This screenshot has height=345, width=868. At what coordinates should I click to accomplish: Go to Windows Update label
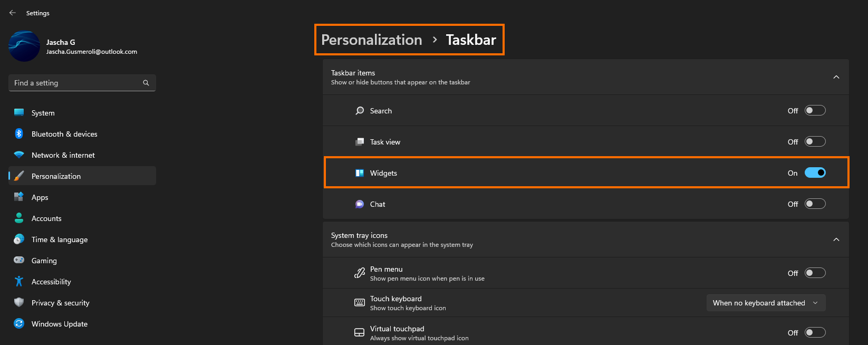pos(60,324)
